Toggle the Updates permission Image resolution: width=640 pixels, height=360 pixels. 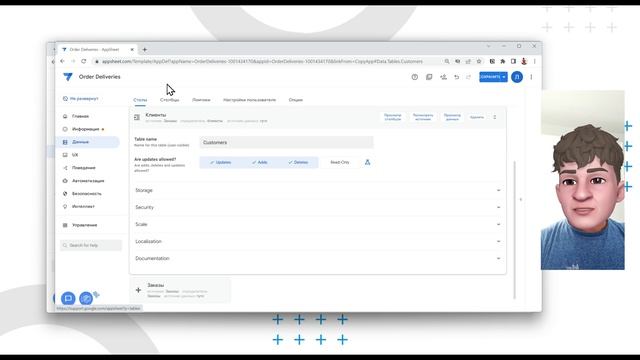220,162
